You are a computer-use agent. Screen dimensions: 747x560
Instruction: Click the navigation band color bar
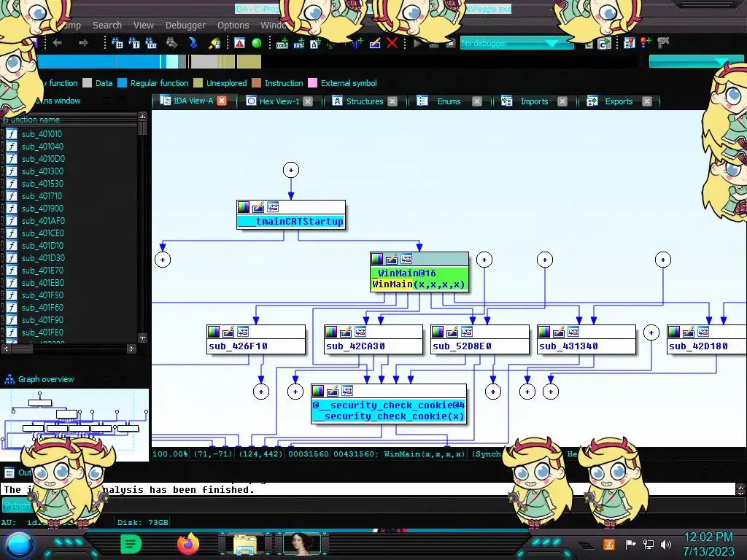pyautogui.click(x=149, y=61)
